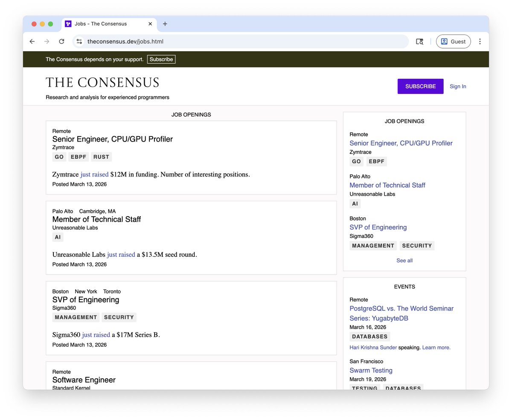Open site information icon in address bar
Image resolution: width=512 pixels, height=420 pixels.
coord(79,41)
